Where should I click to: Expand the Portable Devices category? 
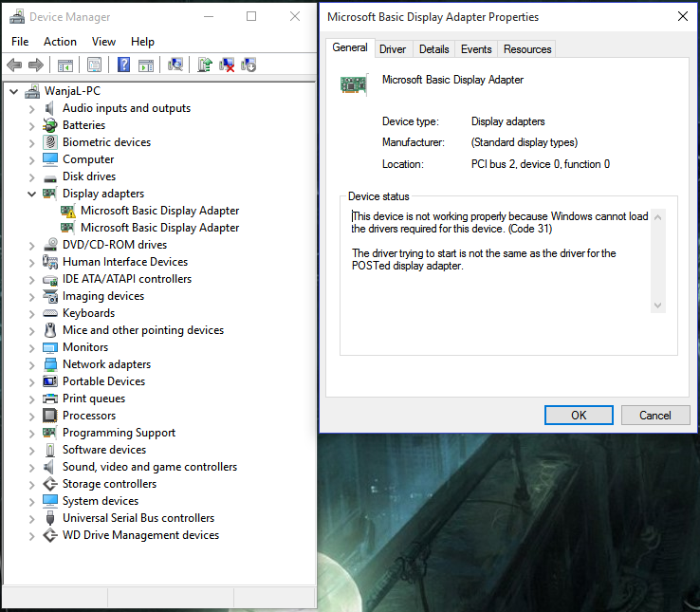[x=31, y=382]
